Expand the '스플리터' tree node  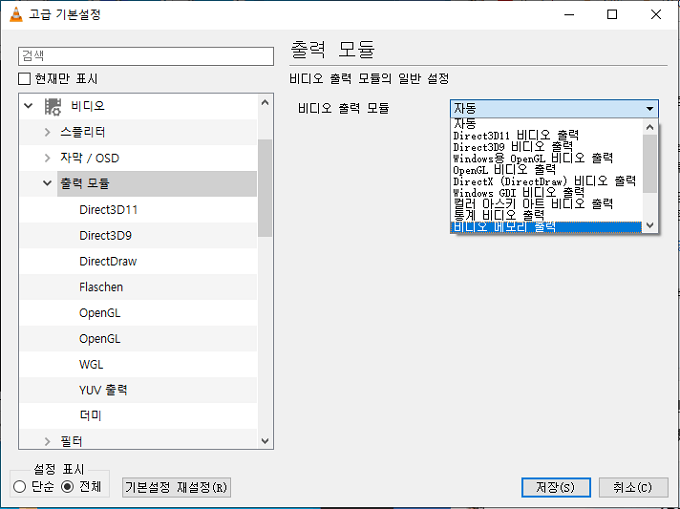click(x=47, y=132)
